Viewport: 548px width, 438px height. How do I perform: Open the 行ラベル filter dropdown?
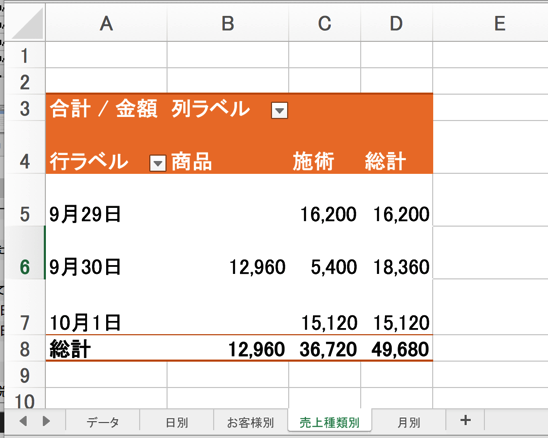coord(158,163)
